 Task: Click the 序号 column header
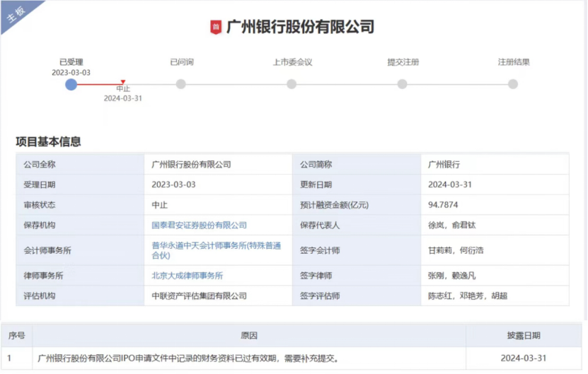click(16, 335)
